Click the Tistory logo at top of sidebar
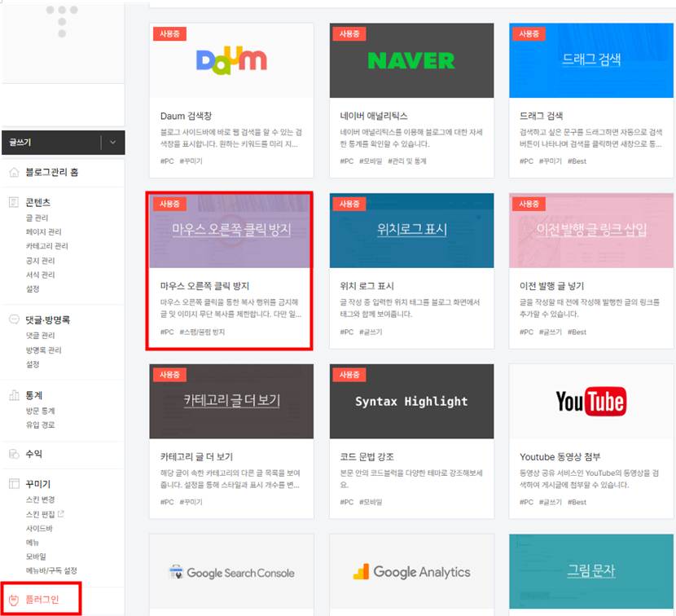The image size is (676, 616). [x=62, y=21]
